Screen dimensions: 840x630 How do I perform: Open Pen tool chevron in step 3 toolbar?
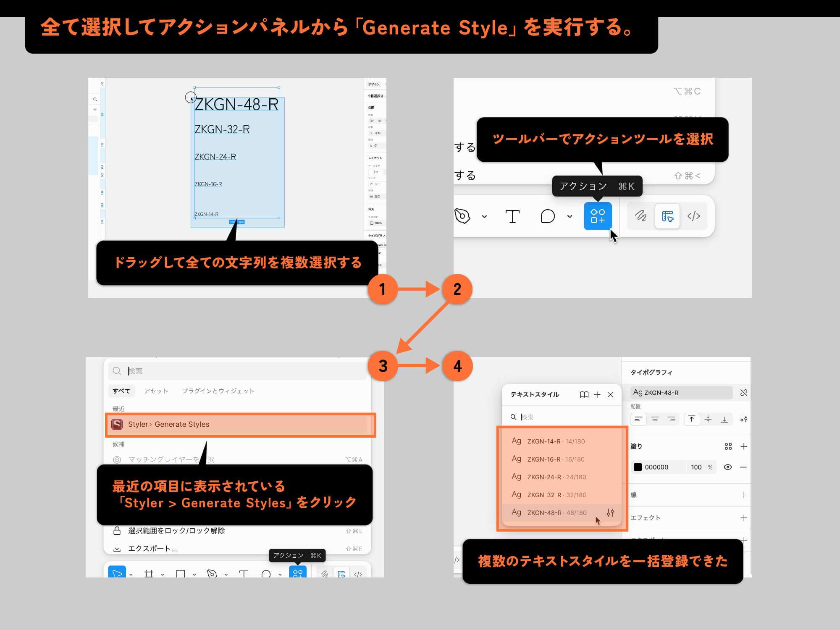226,574
